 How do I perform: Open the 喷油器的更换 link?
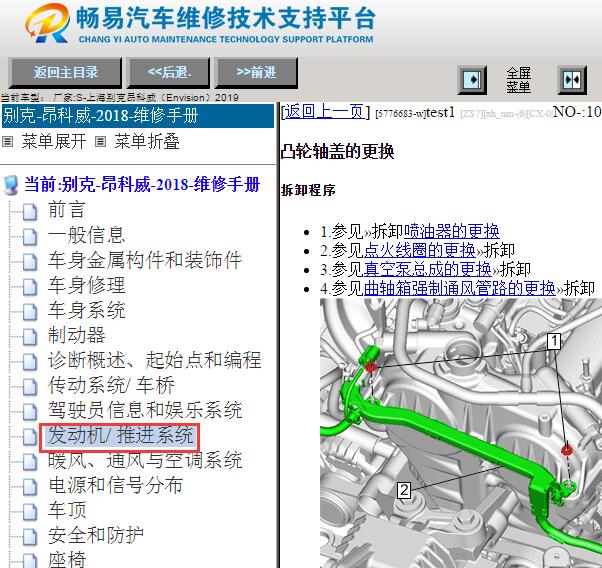pyautogui.click(x=452, y=231)
